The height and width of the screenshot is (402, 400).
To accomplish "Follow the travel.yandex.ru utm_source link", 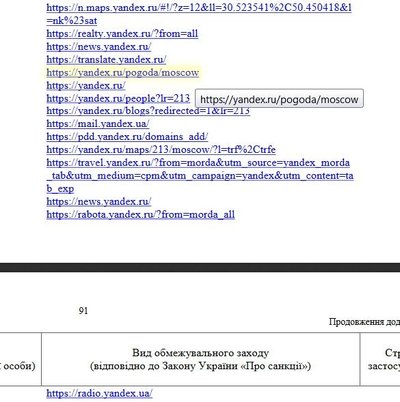I will (200, 176).
